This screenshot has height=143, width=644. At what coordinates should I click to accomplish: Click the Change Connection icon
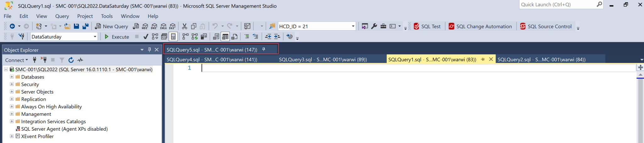pyautogui.click(x=21, y=37)
